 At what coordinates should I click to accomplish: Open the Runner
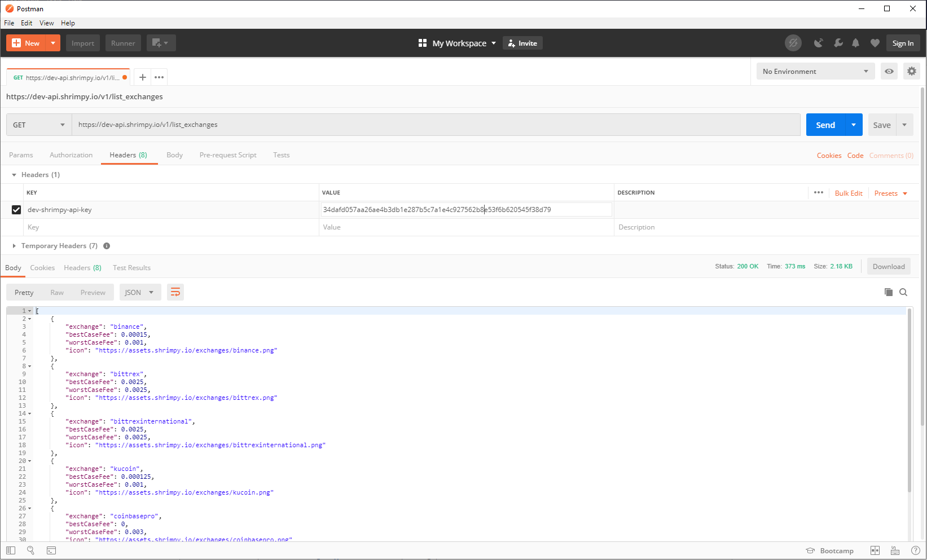click(x=123, y=43)
